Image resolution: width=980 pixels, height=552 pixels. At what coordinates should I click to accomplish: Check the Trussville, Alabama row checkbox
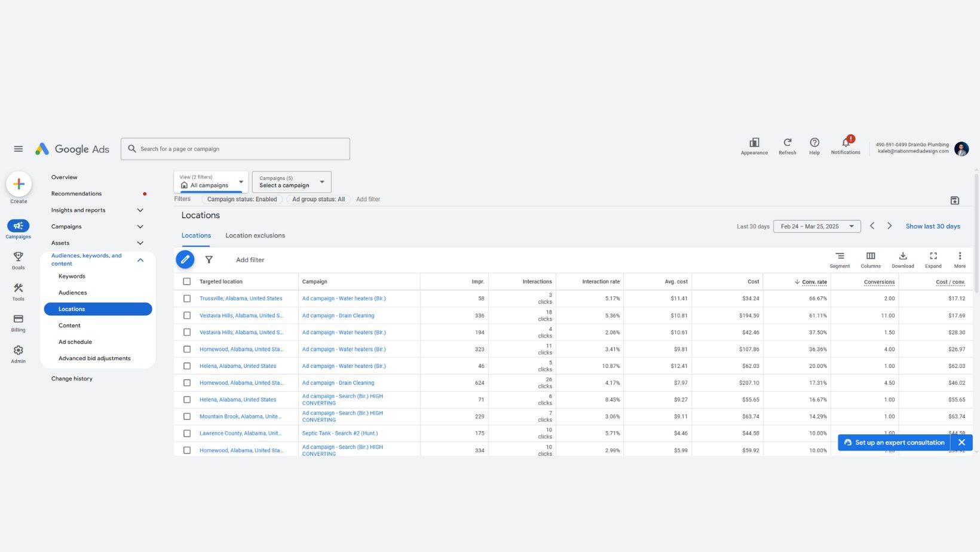(187, 298)
